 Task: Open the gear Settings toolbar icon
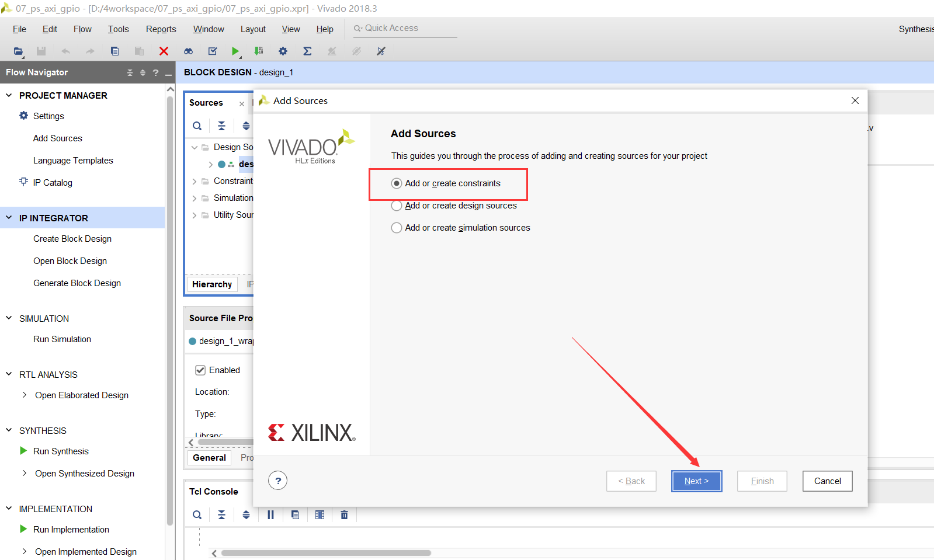pos(283,51)
